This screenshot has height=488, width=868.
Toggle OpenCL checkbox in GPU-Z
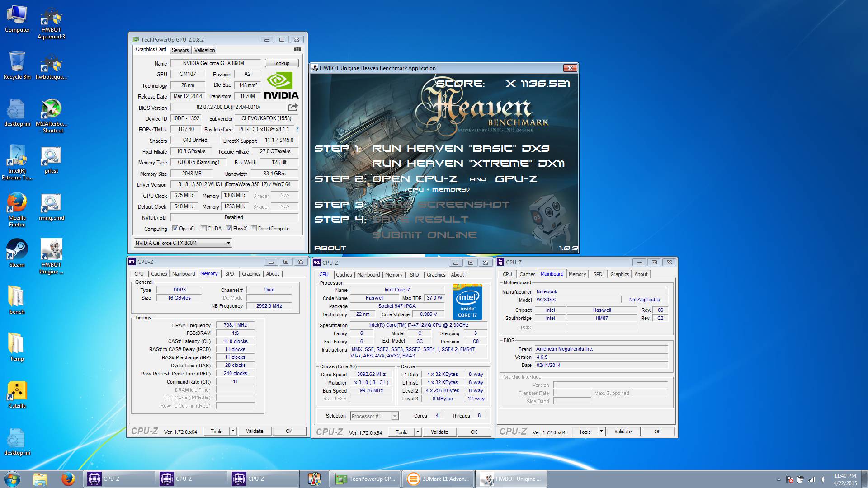pyautogui.click(x=175, y=229)
